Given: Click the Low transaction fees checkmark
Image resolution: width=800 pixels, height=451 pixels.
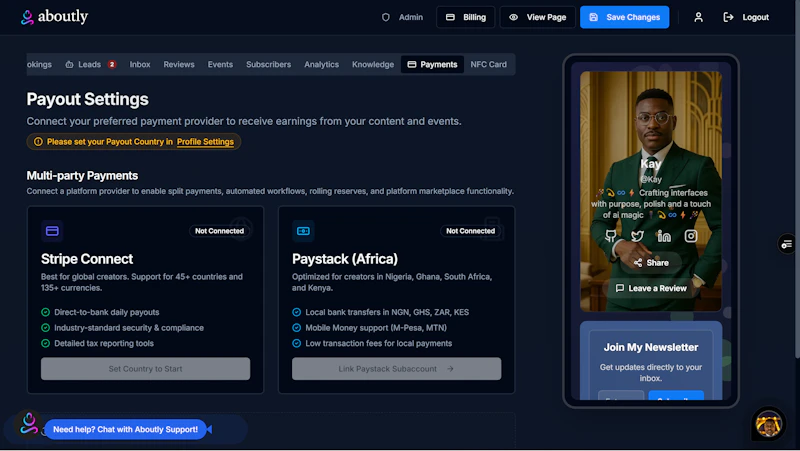Looking at the screenshot, I should click(x=296, y=343).
